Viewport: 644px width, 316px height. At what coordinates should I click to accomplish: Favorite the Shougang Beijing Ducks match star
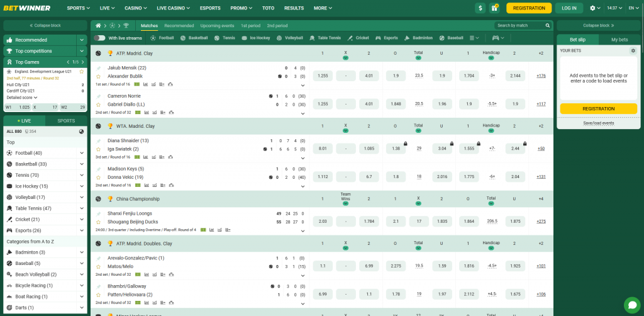coord(98,222)
